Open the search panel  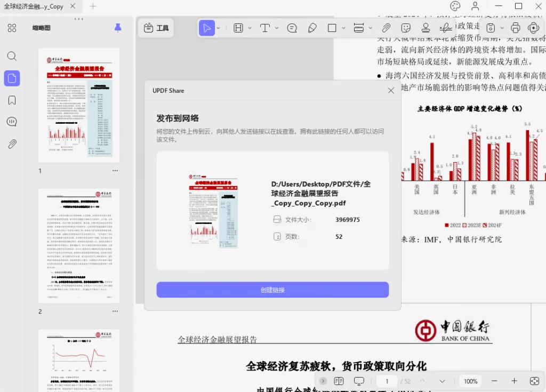coord(12,56)
